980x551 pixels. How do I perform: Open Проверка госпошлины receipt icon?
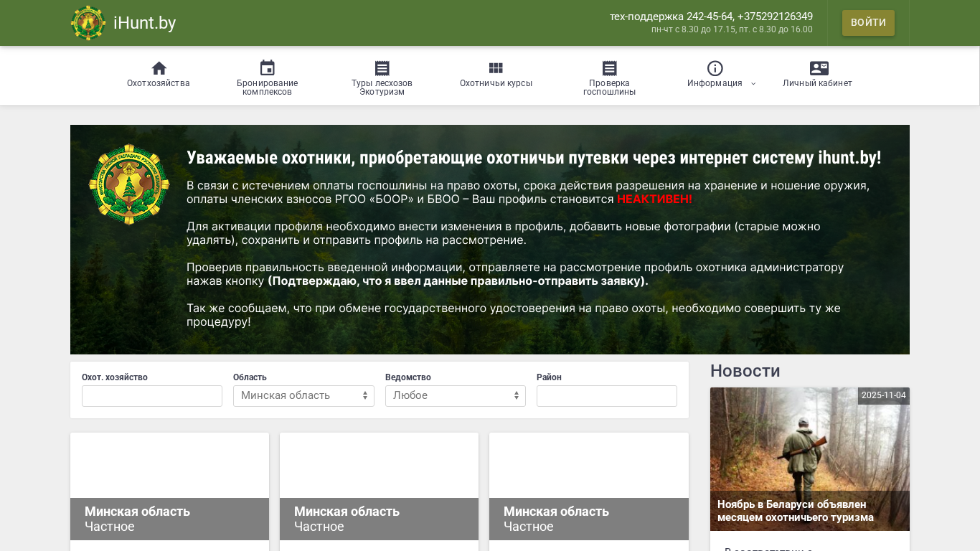coord(609,68)
